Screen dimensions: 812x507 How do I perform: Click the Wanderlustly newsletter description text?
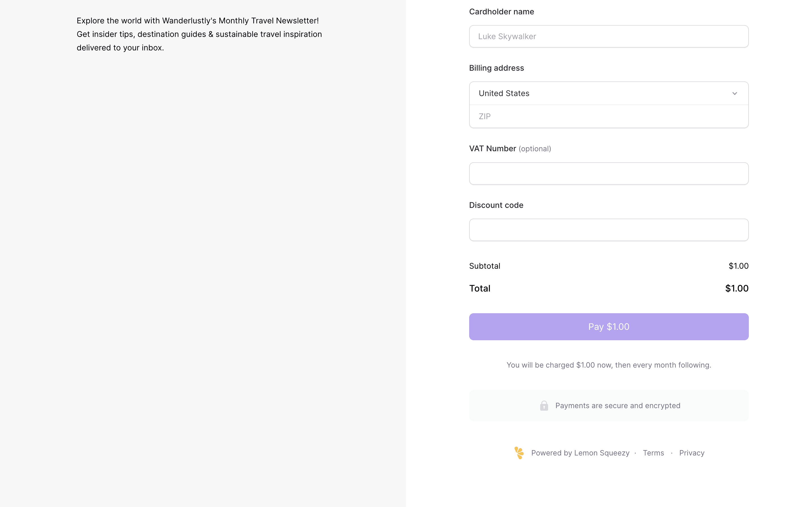[199, 34]
